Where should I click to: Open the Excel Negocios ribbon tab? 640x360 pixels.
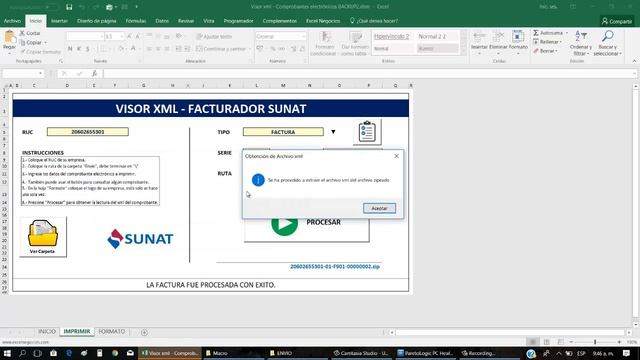pyautogui.click(x=323, y=21)
